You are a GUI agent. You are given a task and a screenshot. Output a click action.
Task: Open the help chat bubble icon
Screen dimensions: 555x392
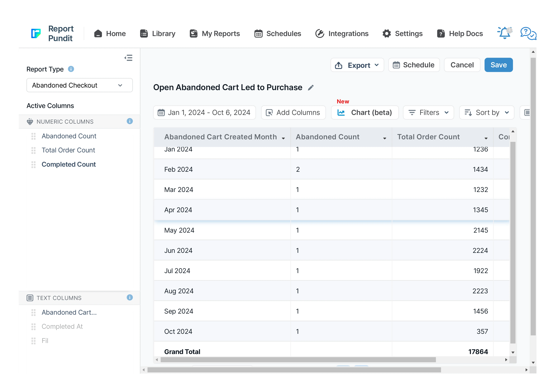(x=528, y=33)
